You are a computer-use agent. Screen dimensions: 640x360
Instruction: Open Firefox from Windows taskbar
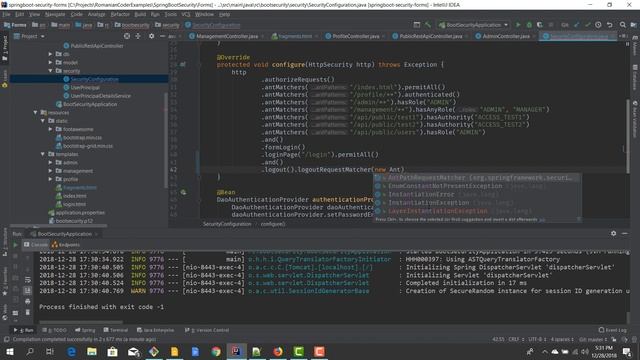(x=278, y=351)
